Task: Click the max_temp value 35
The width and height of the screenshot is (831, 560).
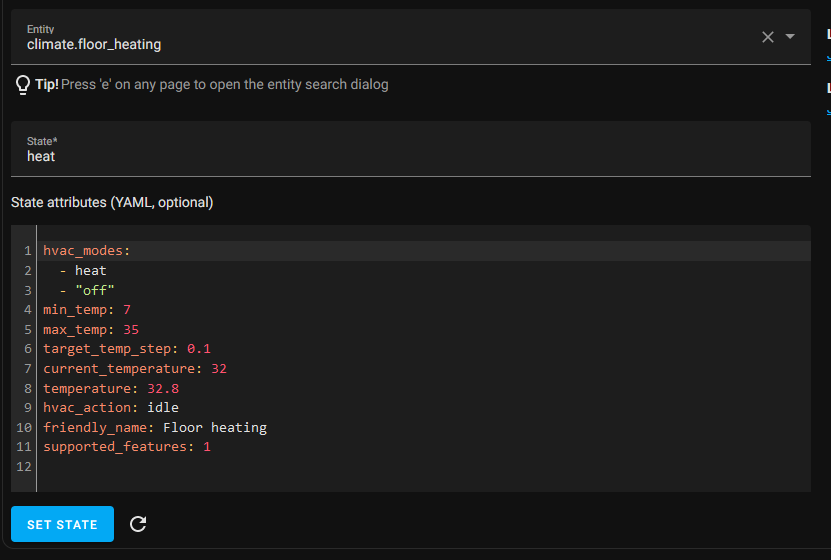Action: 131,329
